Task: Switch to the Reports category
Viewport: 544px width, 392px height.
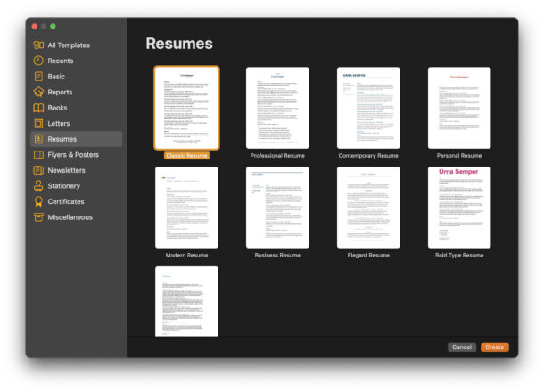Action: pyautogui.click(x=60, y=92)
